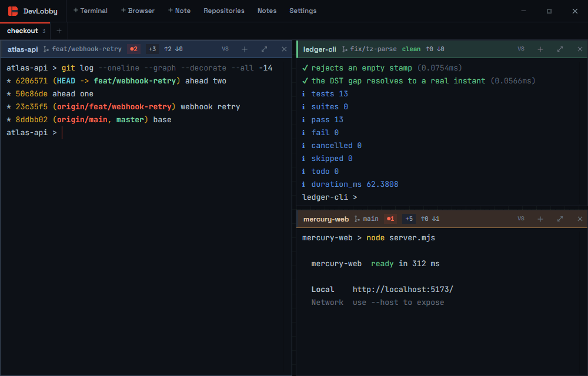Click the 'tests 13' summary line

pyautogui.click(x=325, y=94)
